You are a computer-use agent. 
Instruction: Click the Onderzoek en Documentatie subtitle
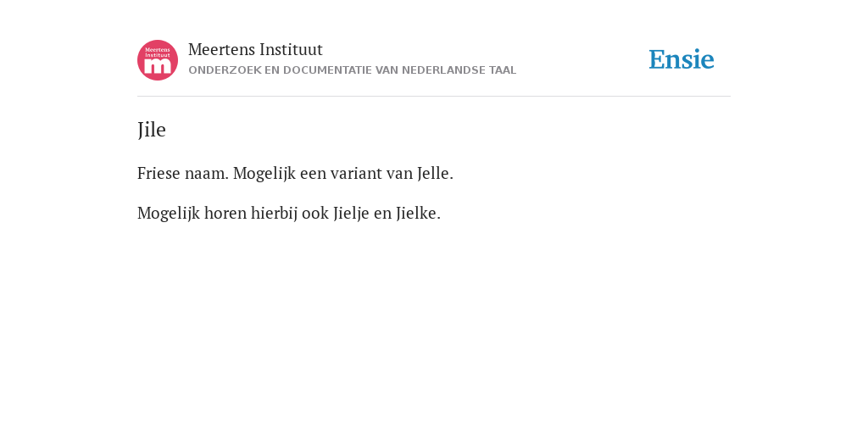click(x=352, y=70)
